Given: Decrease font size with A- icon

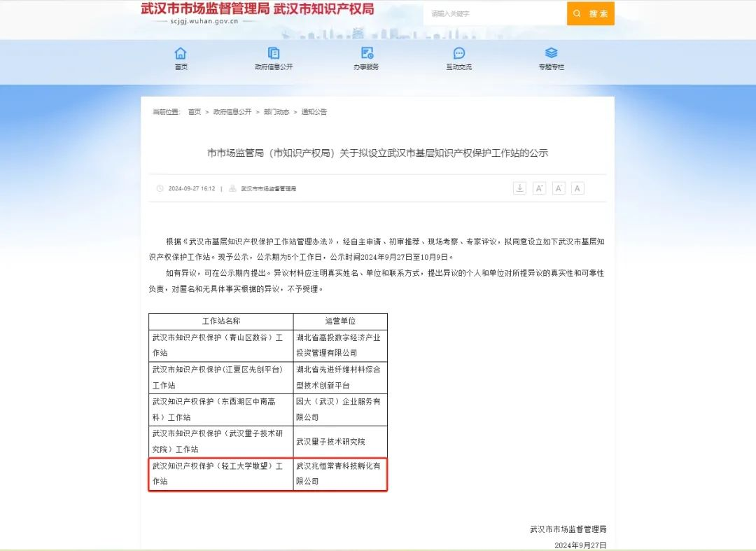Looking at the screenshot, I should tap(559, 188).
